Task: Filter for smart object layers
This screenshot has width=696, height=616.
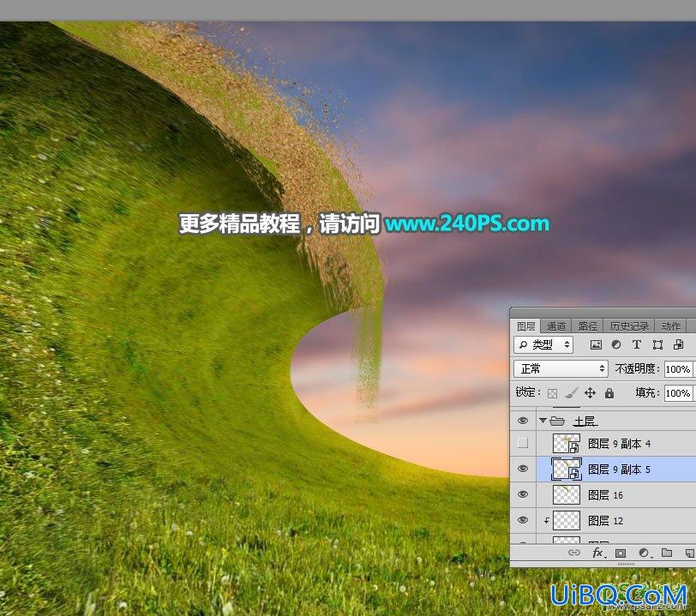Action: (678, 344)
